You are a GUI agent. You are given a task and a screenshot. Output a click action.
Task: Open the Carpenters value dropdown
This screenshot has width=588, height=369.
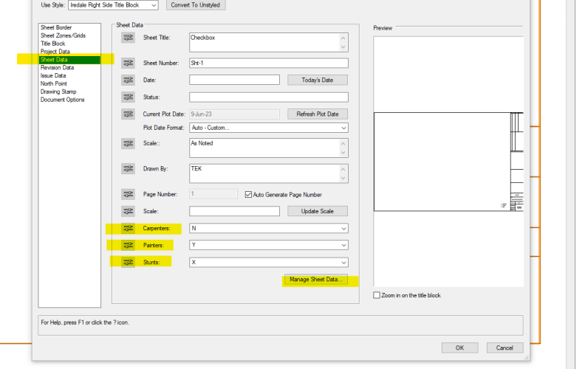click(269, 228)
